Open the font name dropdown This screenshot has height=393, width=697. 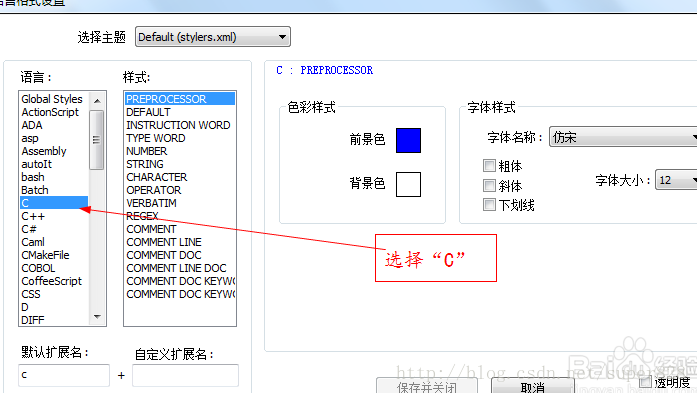tap(623, 137)
